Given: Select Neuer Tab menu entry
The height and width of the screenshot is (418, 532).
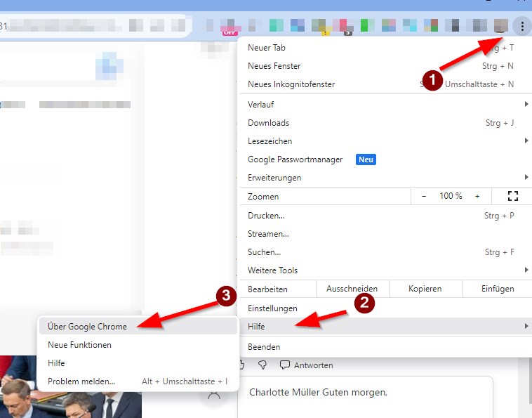Looking at the screenshot, I should [385, 48].
